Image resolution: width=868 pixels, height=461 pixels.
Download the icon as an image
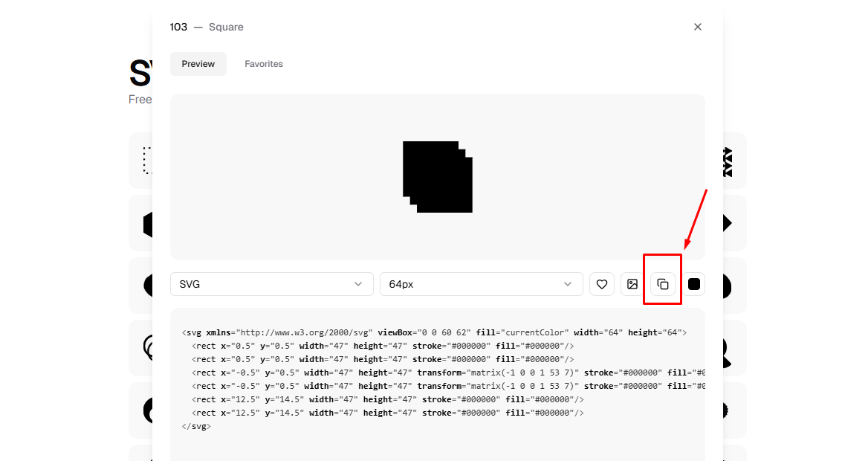pyautogui.click(x=632, y=283)
